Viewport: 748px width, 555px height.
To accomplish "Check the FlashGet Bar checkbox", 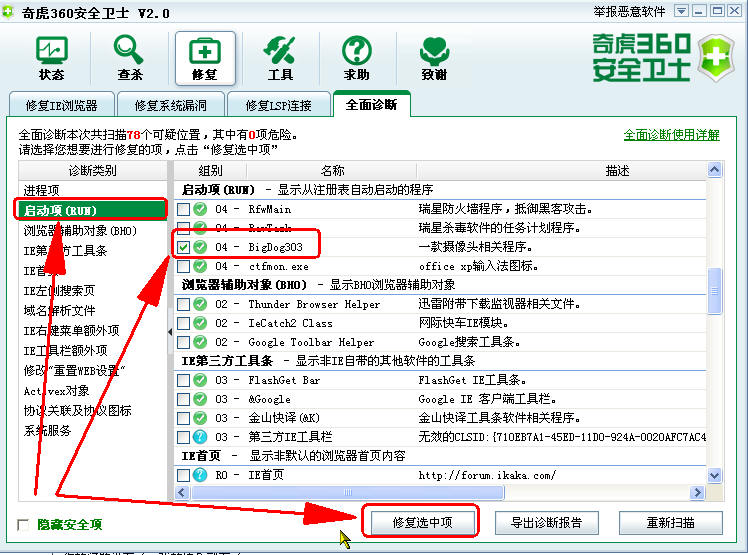I will click(183, 380).
